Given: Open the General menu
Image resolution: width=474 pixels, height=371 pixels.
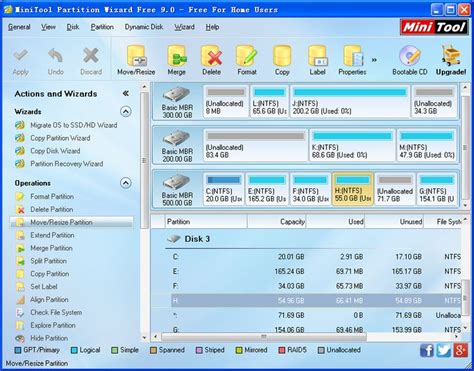Looking at the screenshot, I should [19, 27].
